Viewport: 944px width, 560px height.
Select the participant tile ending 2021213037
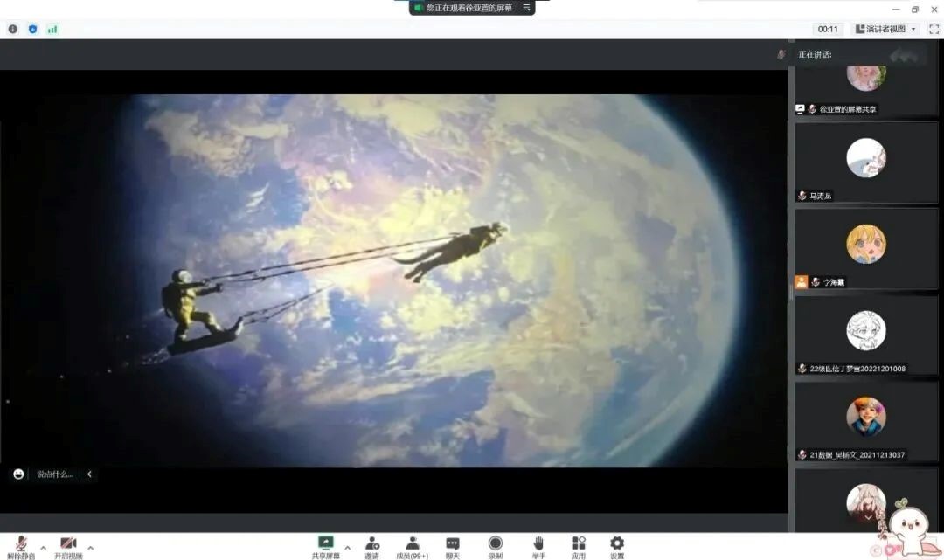(865, 422)
